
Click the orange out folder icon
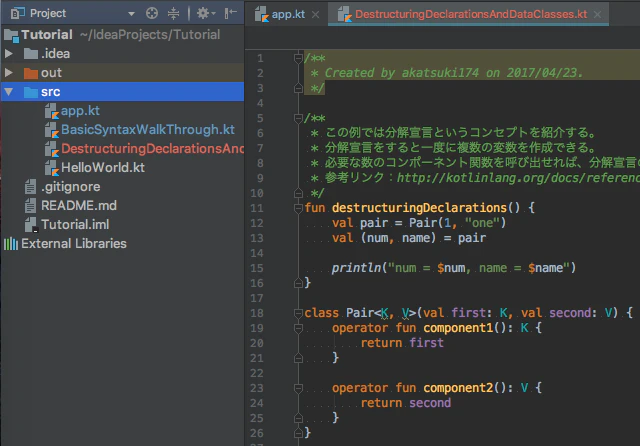coord(31,73)
